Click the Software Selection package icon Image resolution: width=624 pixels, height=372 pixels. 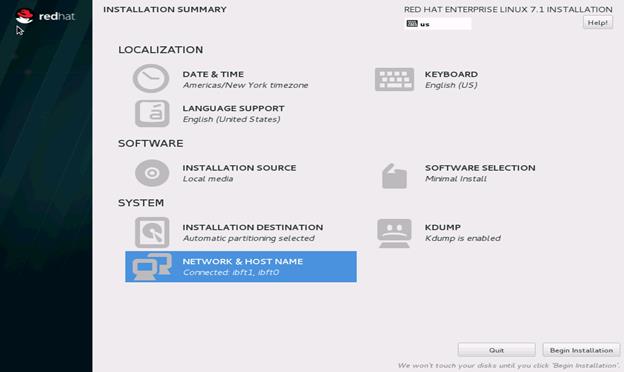point(394,175)
